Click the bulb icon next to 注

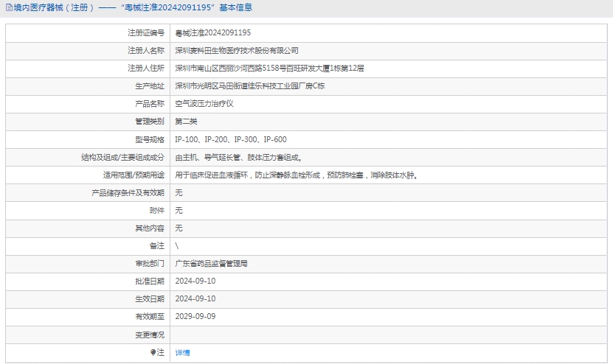coord(153,352)
